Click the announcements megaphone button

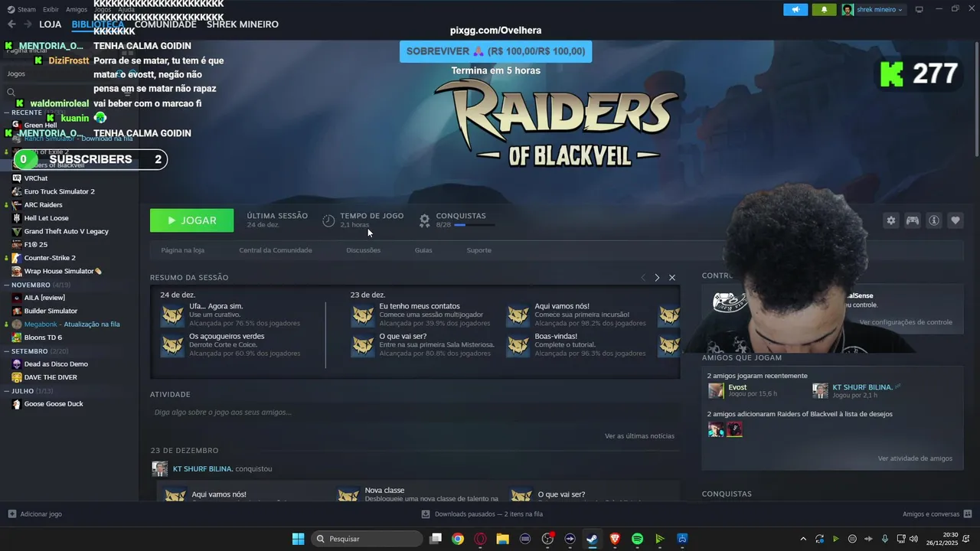coord(795,9)
